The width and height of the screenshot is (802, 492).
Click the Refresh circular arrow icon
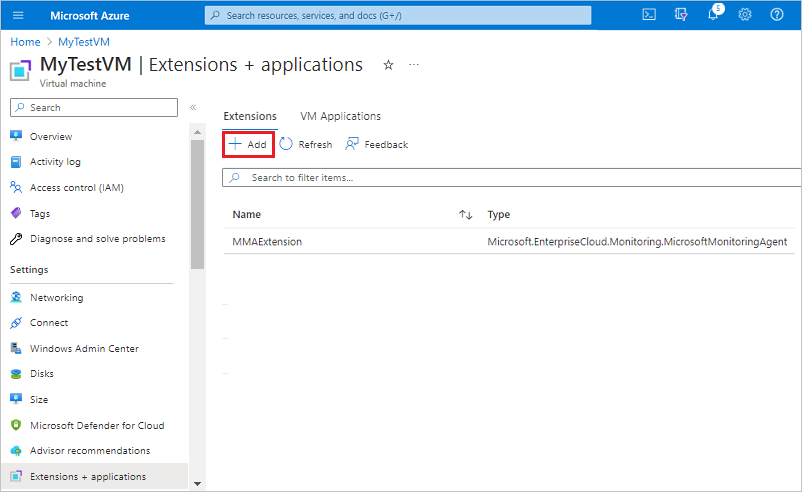click(286, 144)
